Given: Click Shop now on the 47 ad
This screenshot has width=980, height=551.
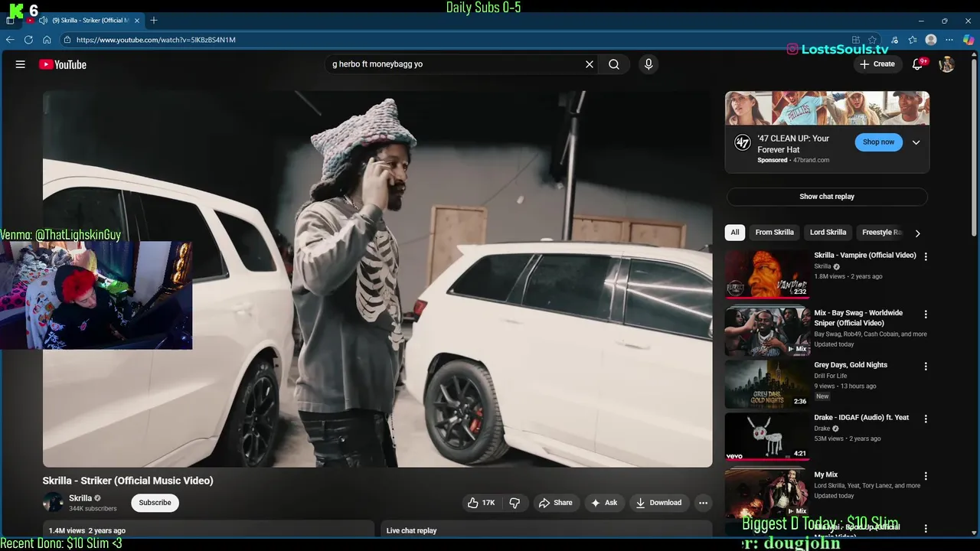Looking at the screenshot, I should [878, 142].
